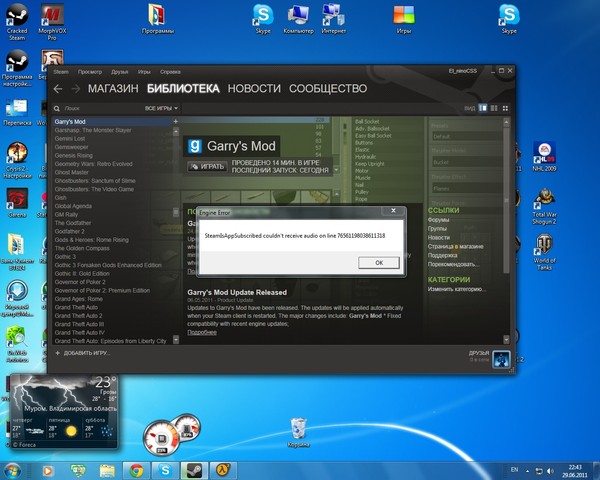Click the details pane scroll-down arrow
This screenshot has width=600, height=480.
506,339
